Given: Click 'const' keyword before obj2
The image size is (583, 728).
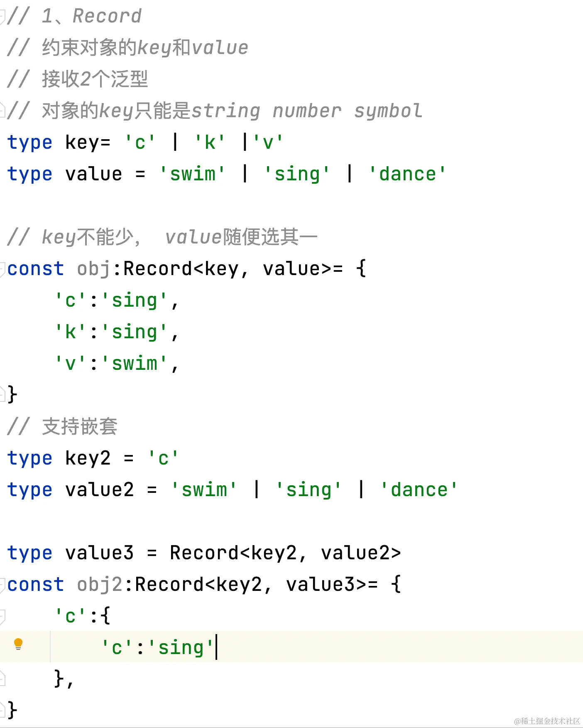Looking at the screenshot, I should (36, 584).
